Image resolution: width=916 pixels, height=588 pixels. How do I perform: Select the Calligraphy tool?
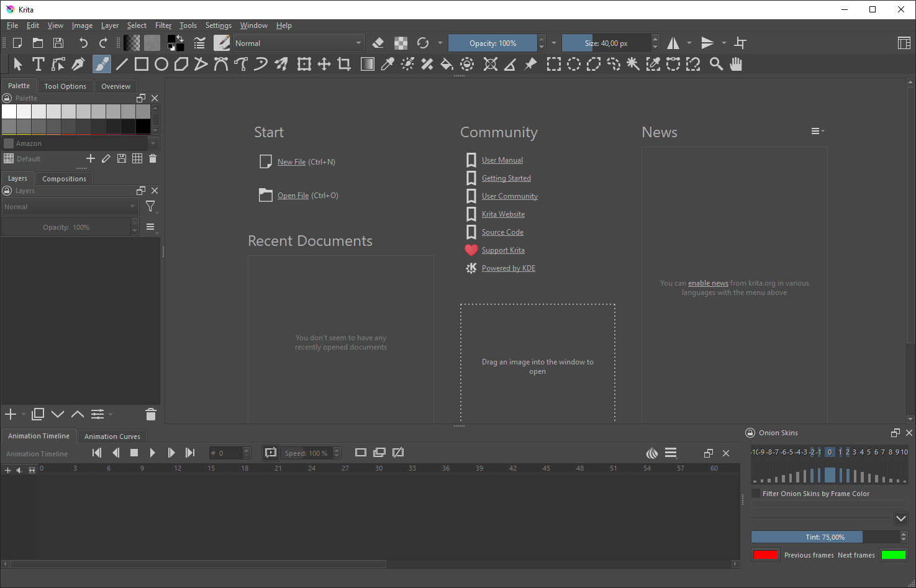pyautogui.click(x=78, y=64)
